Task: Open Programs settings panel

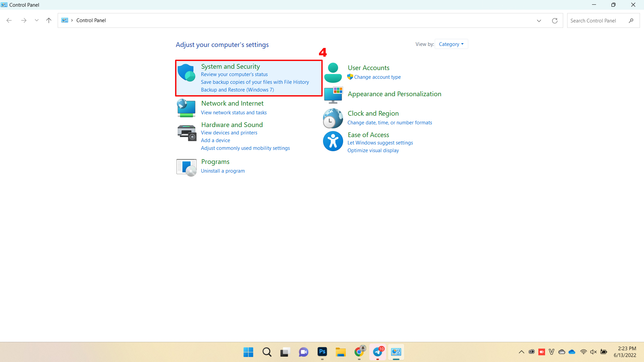Action: [x=215, y=161]
